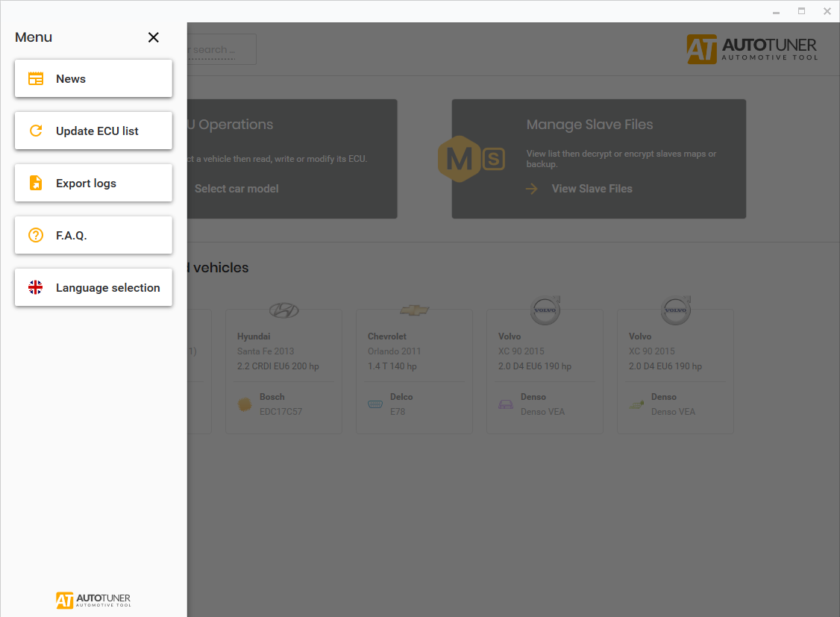
Task: Click the View Slave Files link
Action: 591,189
